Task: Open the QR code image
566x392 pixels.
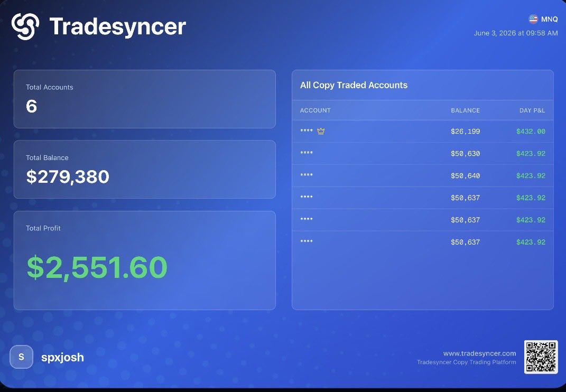Action: 541,357
